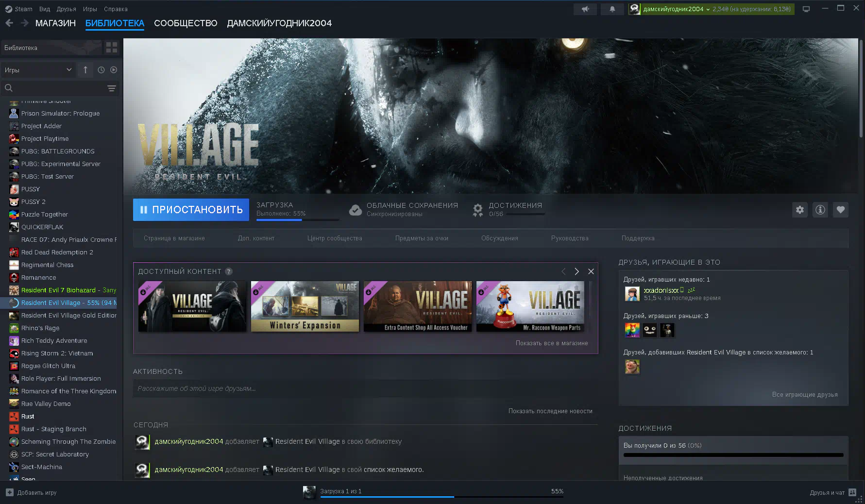Close the available content panel
Viewport: 865px width, 504px height.
(591, 271)
